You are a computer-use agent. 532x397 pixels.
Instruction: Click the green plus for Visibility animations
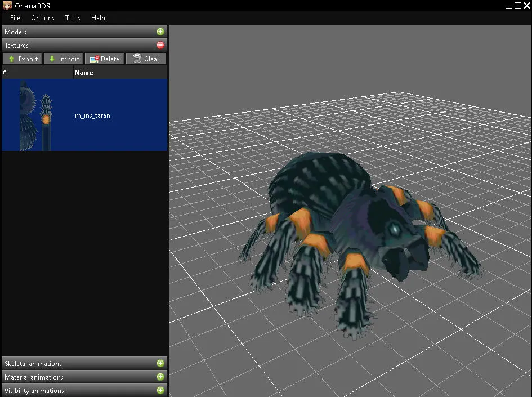[160, 390]
